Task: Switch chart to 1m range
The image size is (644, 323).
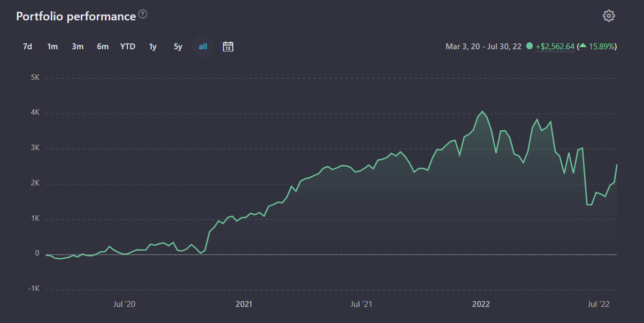Action: click(52, 47)
